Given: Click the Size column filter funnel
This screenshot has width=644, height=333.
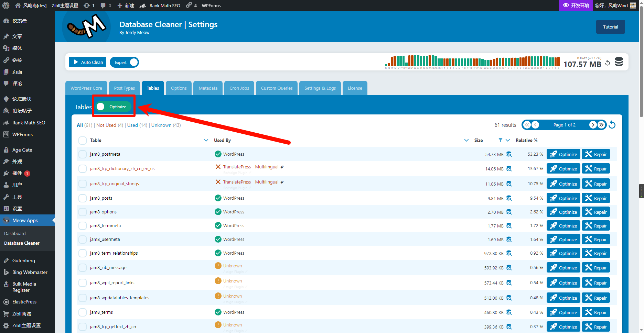Looking at the screenshot, I should coord(501,140).
